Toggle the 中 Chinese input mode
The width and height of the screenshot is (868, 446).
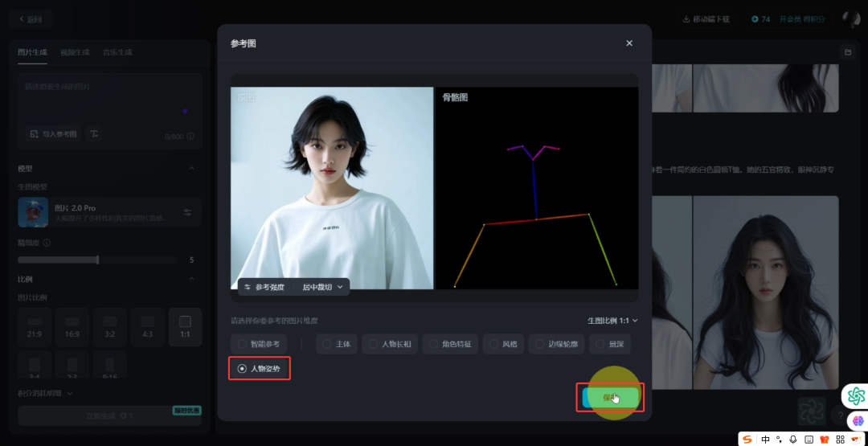click(x=766, y=440)
